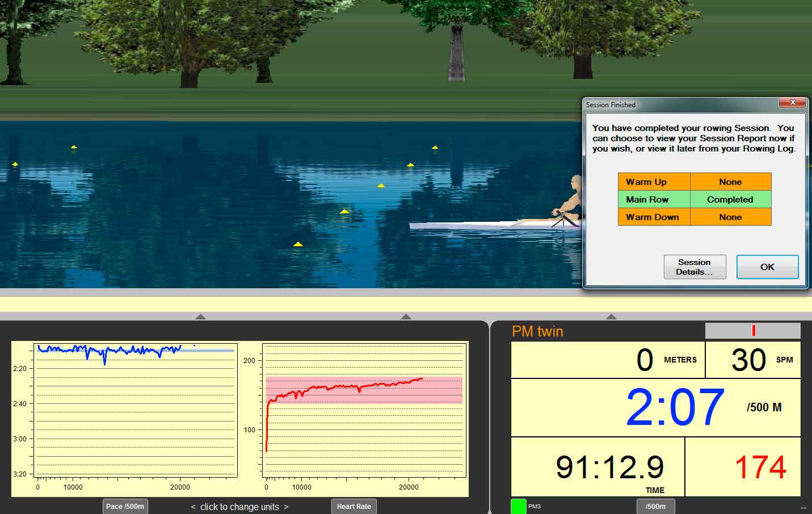Click the Warm Up row in the session table

click(x=654, y=182)
